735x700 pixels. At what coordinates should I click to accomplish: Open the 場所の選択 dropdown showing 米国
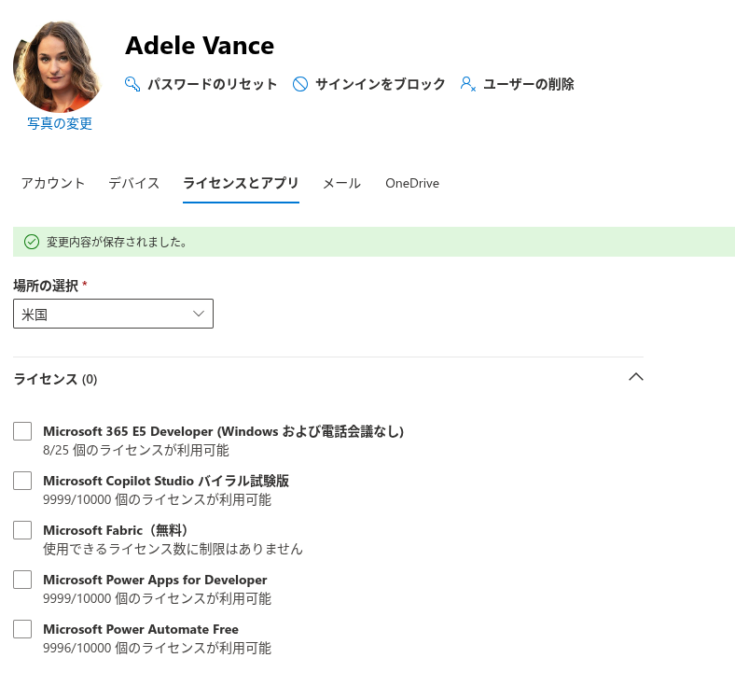tap(113, 314)
